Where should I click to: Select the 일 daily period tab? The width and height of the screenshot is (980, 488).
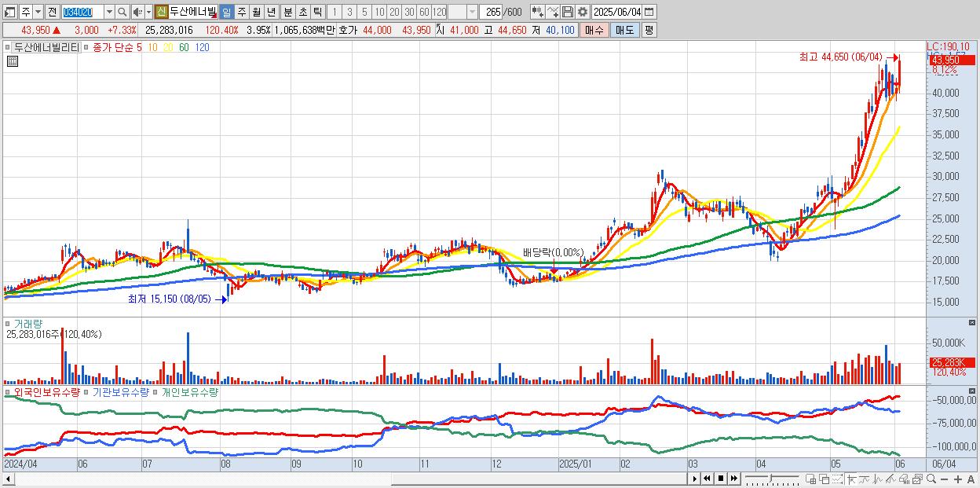click(x=226, y=12)
